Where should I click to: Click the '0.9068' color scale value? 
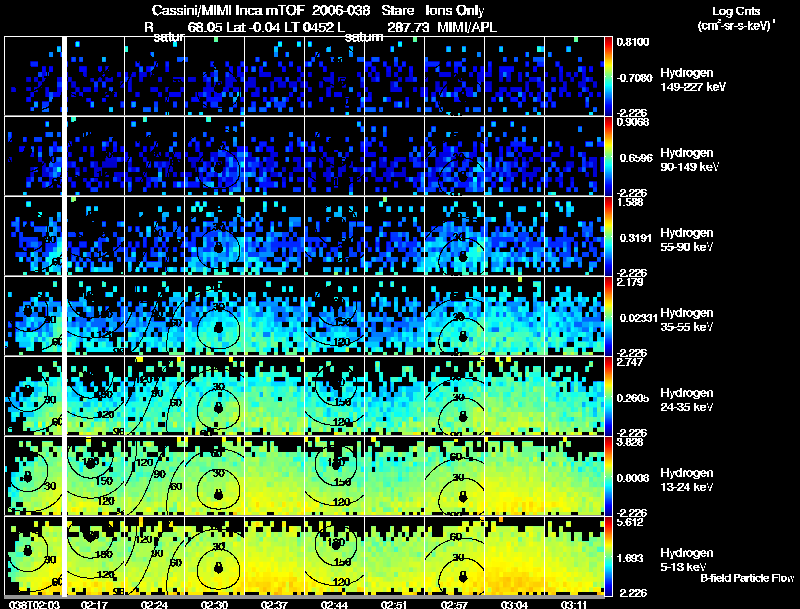tap(633, 122)
